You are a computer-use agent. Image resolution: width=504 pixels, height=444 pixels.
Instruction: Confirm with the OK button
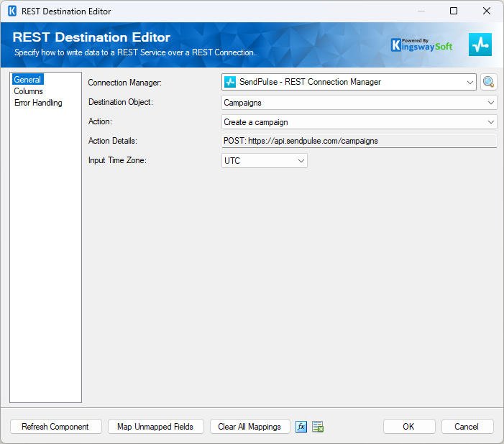coord(409,427)
